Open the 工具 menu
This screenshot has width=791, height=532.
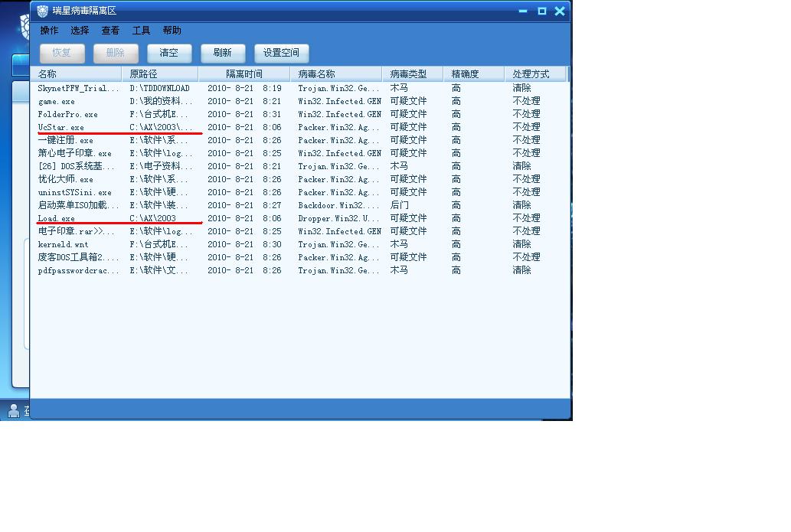click(x=141, y=31)
